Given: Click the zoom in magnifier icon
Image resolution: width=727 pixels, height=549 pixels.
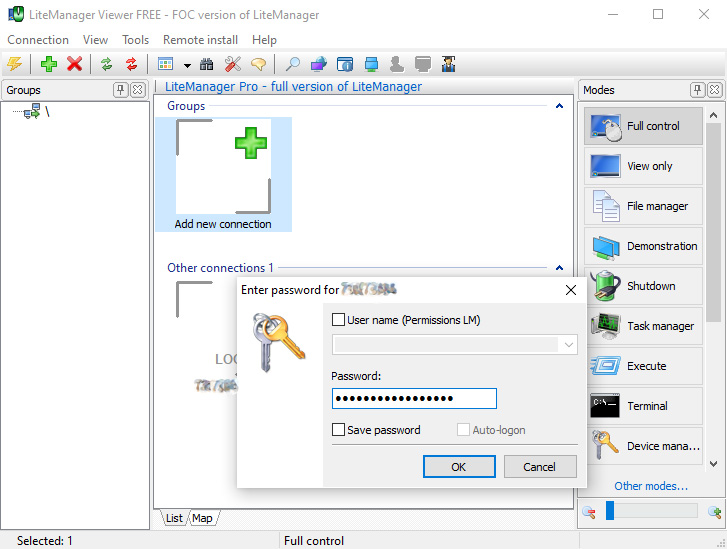Looking at the screenshot, I should tap(714, 512).
